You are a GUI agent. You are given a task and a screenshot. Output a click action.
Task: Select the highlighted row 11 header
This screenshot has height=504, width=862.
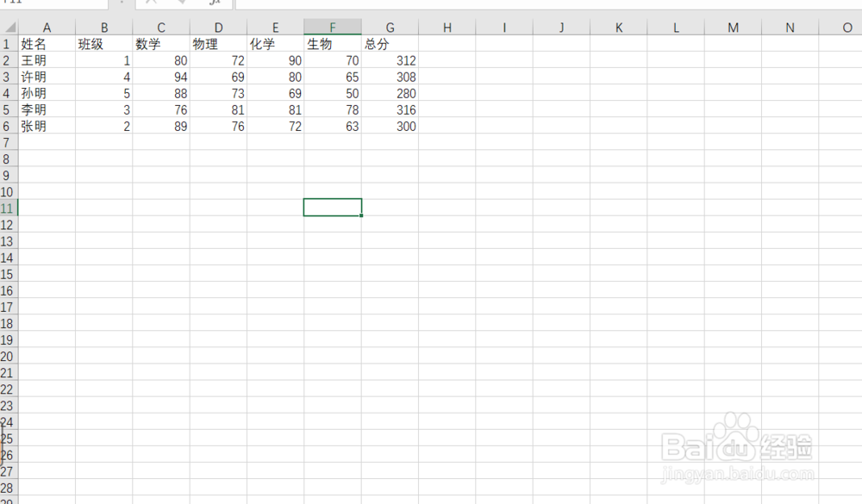(9, 208)
